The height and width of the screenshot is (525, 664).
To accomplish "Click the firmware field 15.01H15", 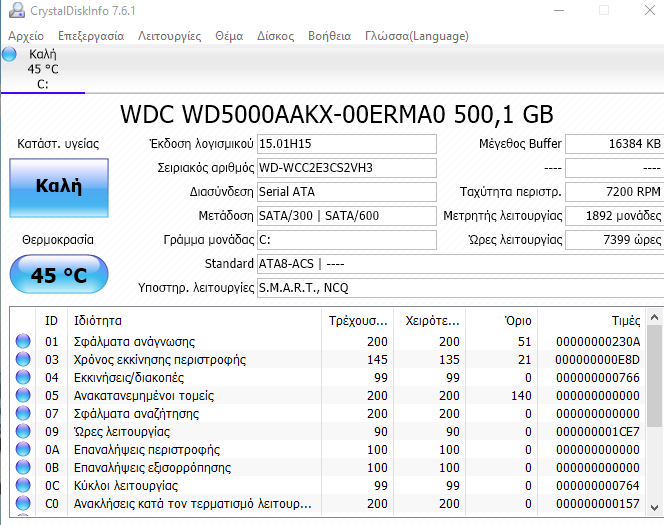I will pos(347,144).
